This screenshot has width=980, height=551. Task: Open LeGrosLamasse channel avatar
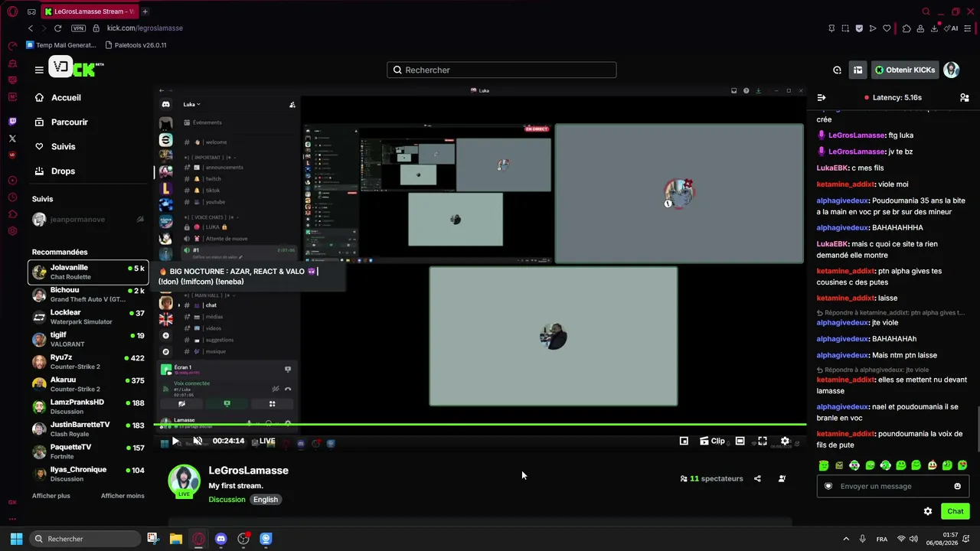184,481
